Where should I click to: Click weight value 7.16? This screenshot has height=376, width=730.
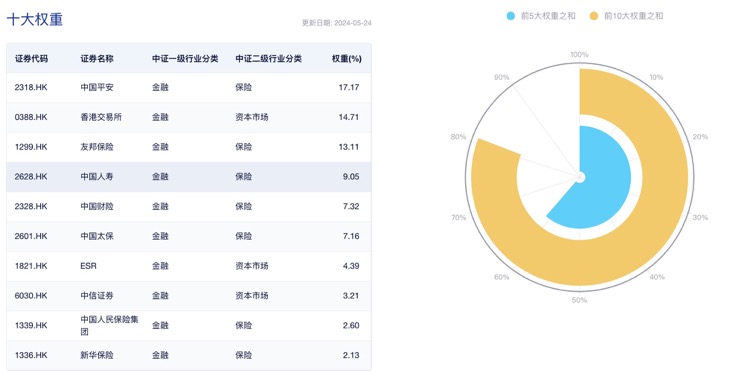click(x=351, y=236)
